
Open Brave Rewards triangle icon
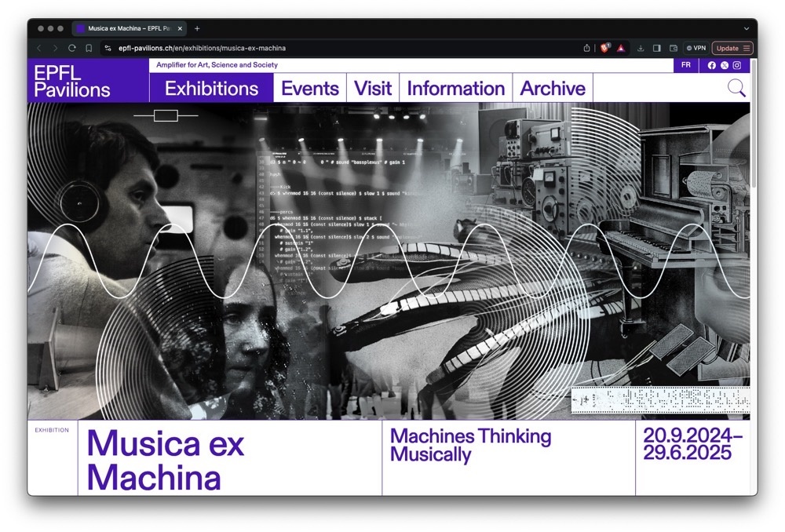click(621, 48)
